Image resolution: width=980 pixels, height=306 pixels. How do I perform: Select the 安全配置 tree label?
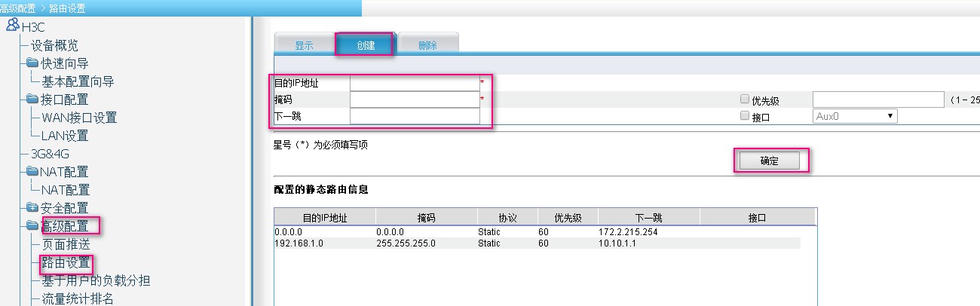coord(65,208)
